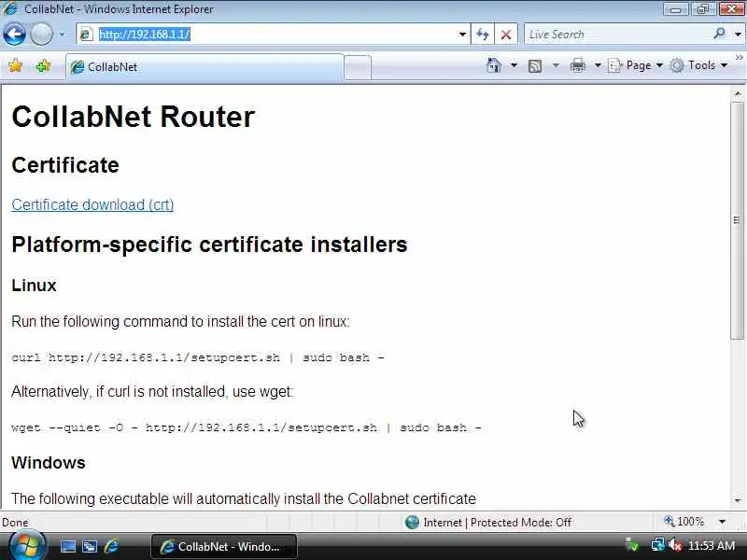
Task: Select the CollabNet browser tab
Action: (204, 67)
